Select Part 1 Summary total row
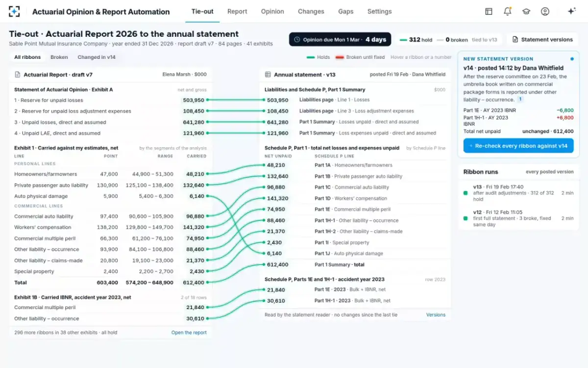 pyautogui.click(x=355, y=265)
